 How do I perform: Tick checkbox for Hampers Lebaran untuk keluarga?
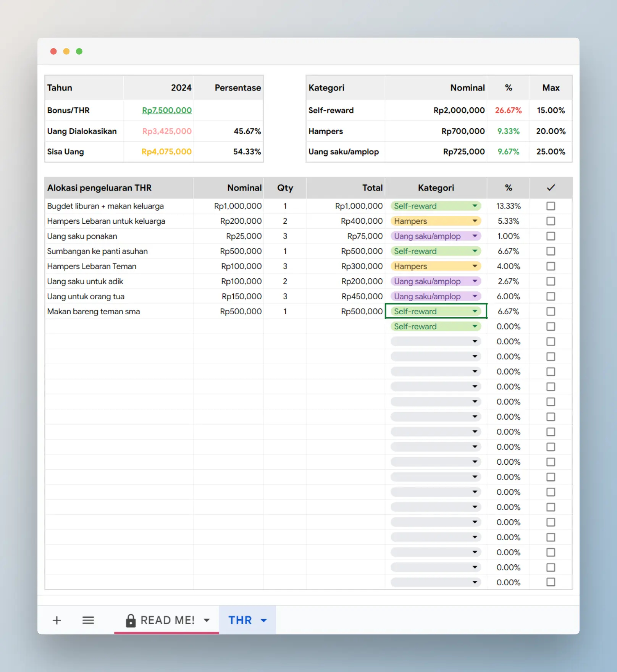click(x=551, y=221)
